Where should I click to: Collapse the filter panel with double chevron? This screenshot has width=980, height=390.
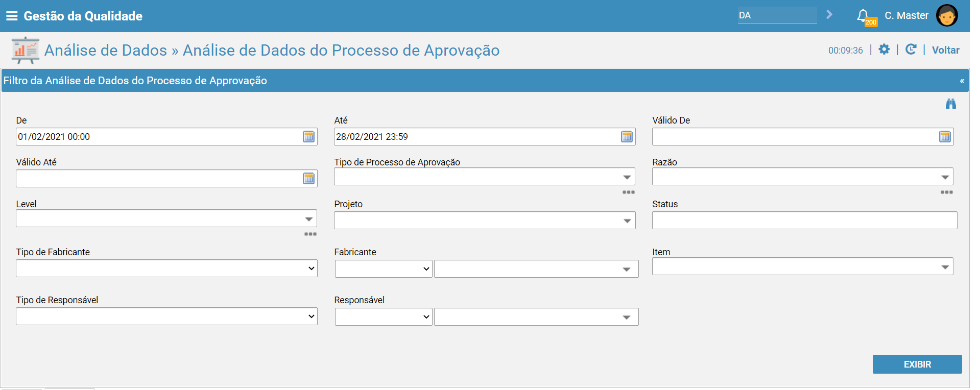pyautogui.click(x=962, y=81)
